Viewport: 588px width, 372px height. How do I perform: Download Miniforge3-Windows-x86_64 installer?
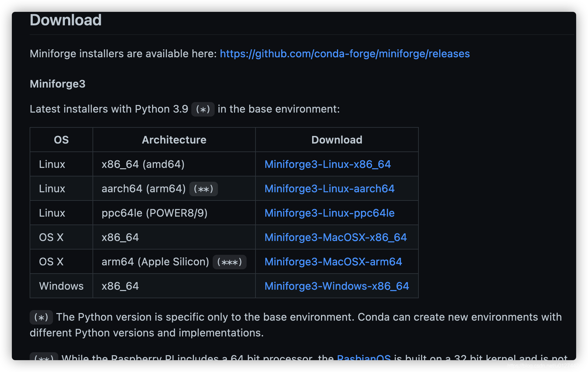(x=337, y=286)
